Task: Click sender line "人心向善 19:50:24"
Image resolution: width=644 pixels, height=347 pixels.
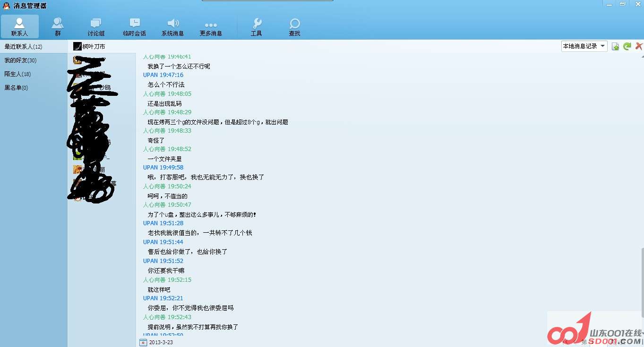Action: click(167, 186)
